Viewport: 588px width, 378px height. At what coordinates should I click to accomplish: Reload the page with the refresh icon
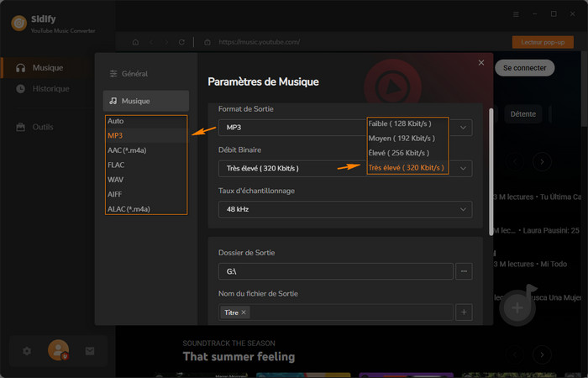(181, 42)
